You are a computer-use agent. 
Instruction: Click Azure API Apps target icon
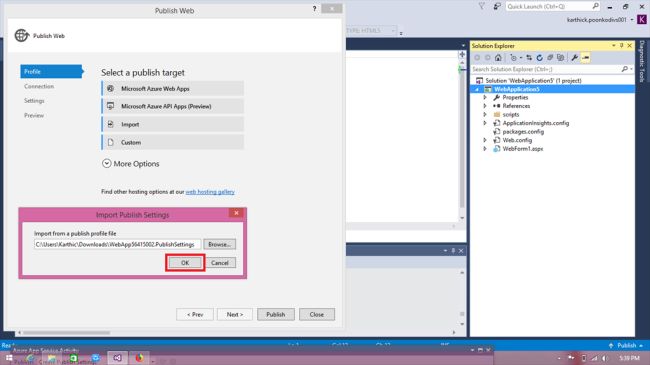110,106
